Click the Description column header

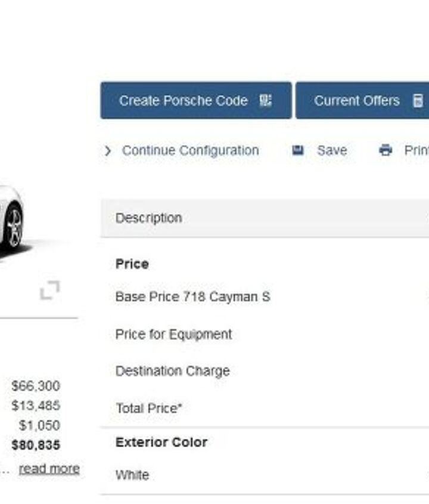pyautogui.click(x=148, y=218)
